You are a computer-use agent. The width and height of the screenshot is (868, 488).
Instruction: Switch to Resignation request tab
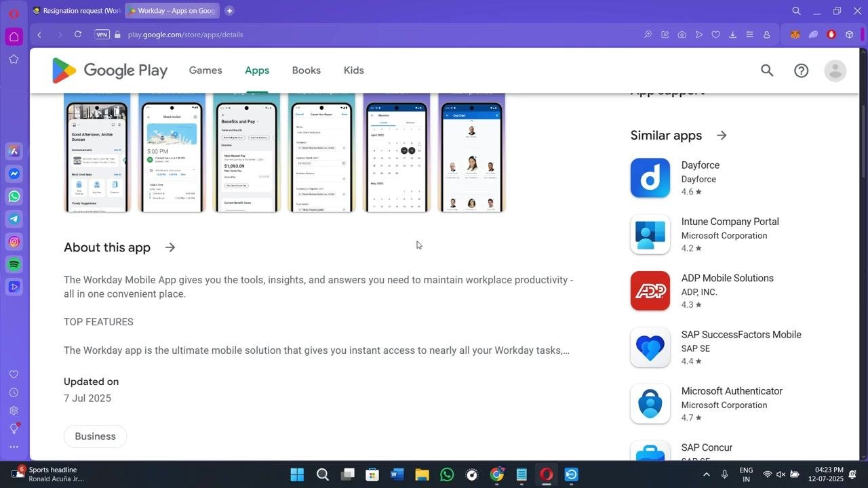click(x=77, y=11)
